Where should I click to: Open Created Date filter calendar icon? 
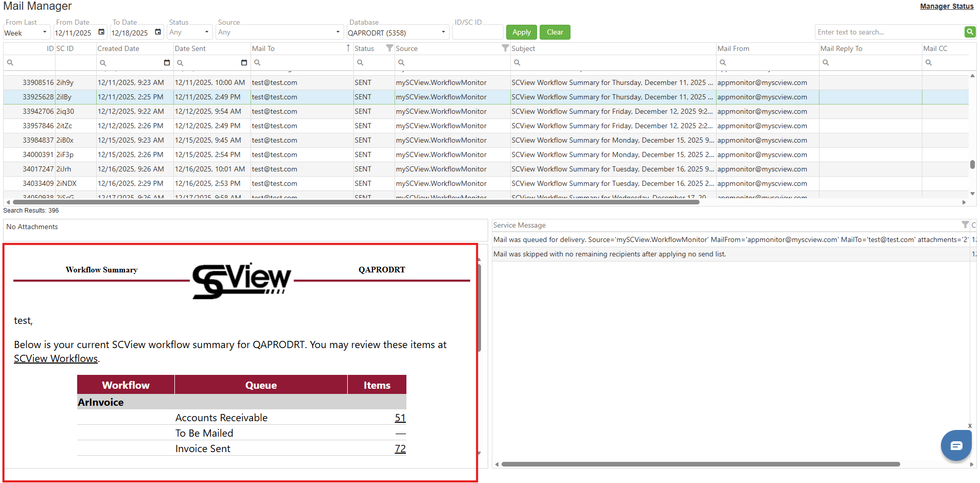tap(167, 62)
